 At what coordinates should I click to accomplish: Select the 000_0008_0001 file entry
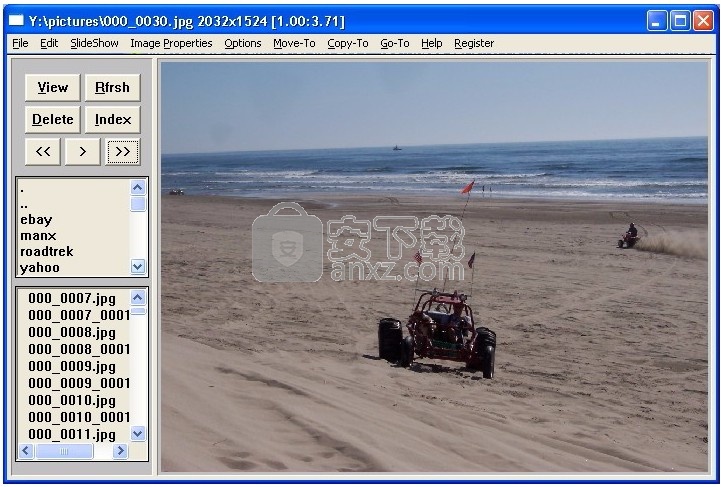coord(79,349)
